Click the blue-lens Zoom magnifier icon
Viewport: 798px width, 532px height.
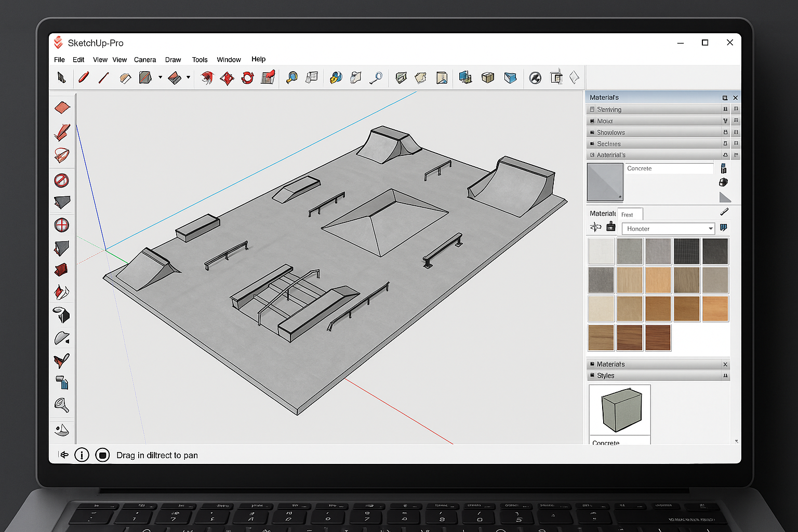click(x=292, y=77)
